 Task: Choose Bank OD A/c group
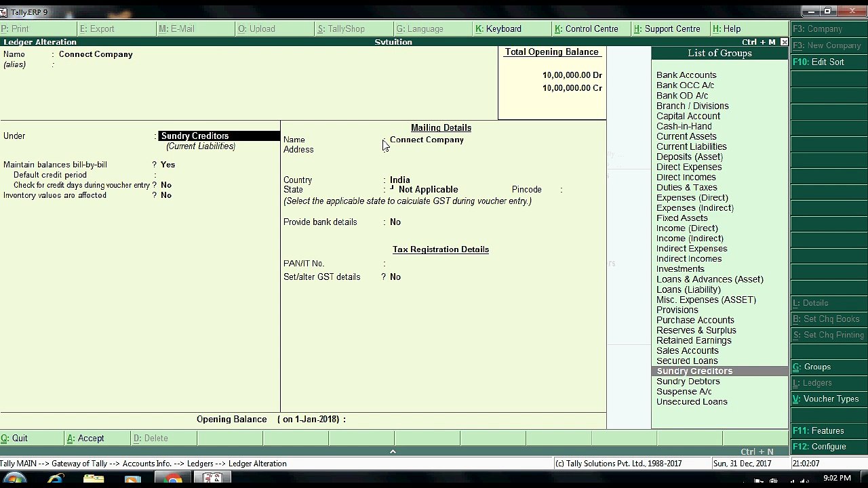pos(682,96)
